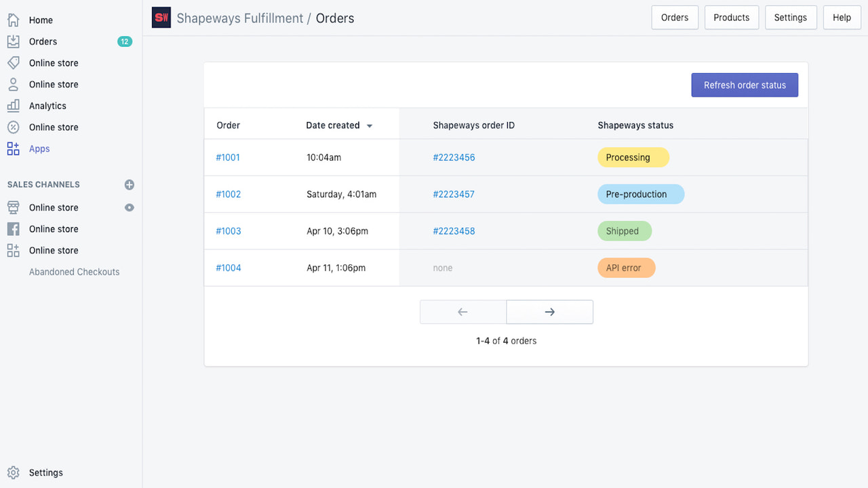Preview the Online store with the eye icon
868x488 pixels.
coord(129,207)
